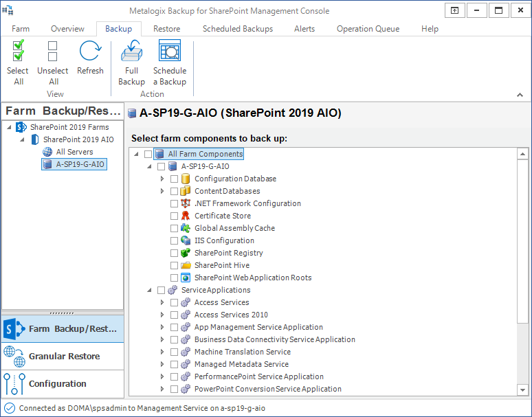Click the SharePoint 2019 AIO farm icon

click(34, 139)
